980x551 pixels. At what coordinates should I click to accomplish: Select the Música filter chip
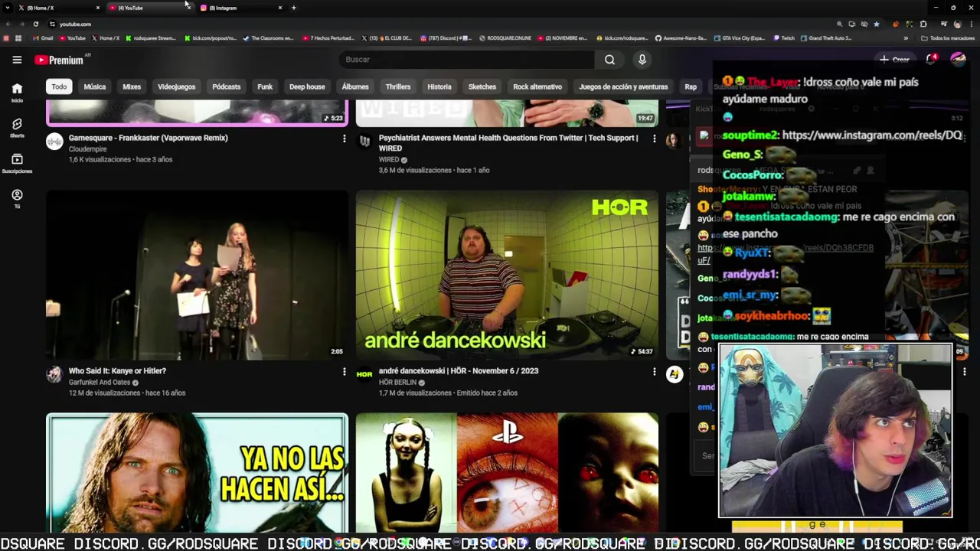tap(95, 86)
